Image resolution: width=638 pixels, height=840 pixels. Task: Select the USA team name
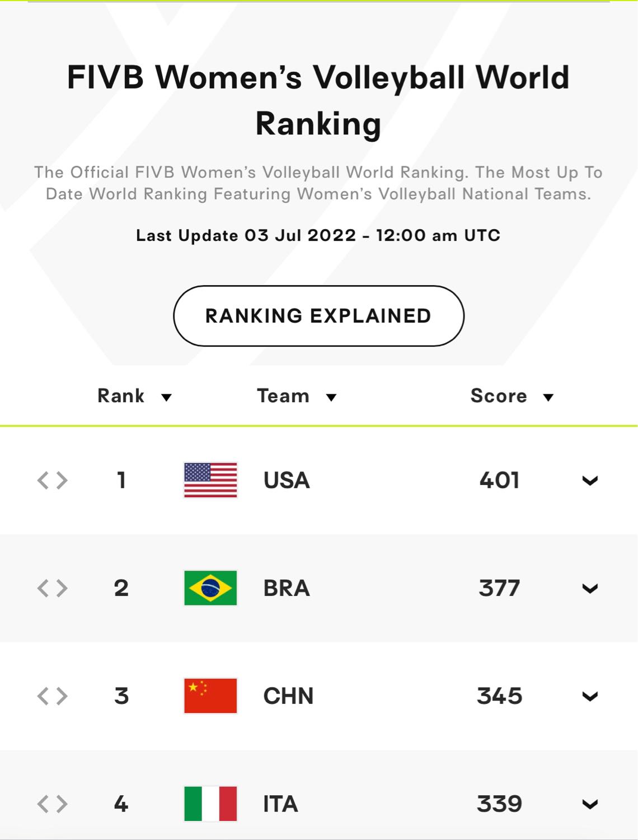(x=287, y=480)
